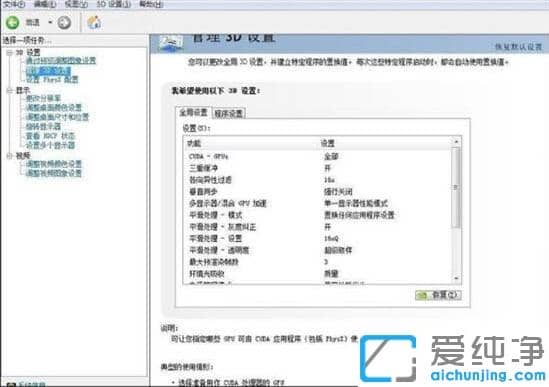Image resolution: width=549 pixels, height=387 pixels.
Task: Click the green Back arrow button
Action: (13, 23)
